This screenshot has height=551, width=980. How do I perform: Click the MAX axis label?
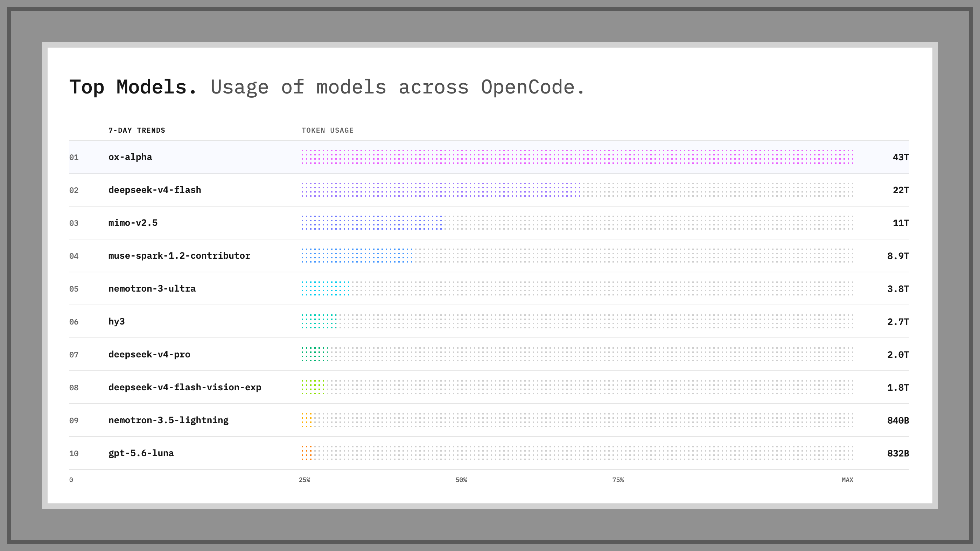tap(847, 480)
